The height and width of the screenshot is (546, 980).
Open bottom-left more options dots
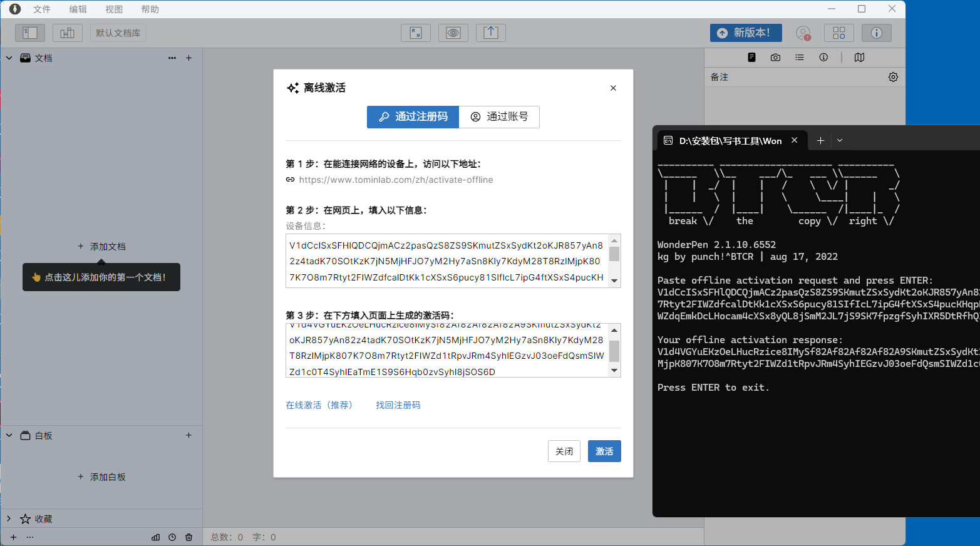[30, 537]
